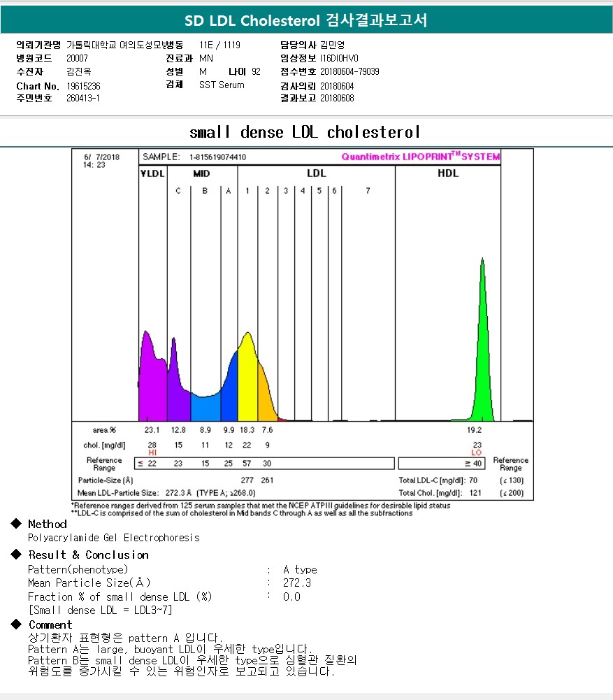Click the age value '92'
Screen dimensions: 613x700
[256, 71]
